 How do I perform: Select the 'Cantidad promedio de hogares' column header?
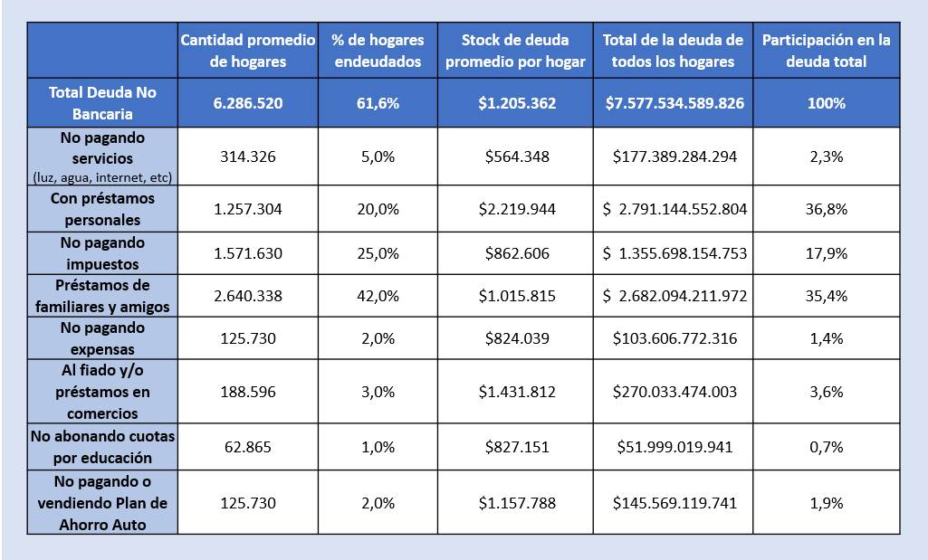coord(248,51)
